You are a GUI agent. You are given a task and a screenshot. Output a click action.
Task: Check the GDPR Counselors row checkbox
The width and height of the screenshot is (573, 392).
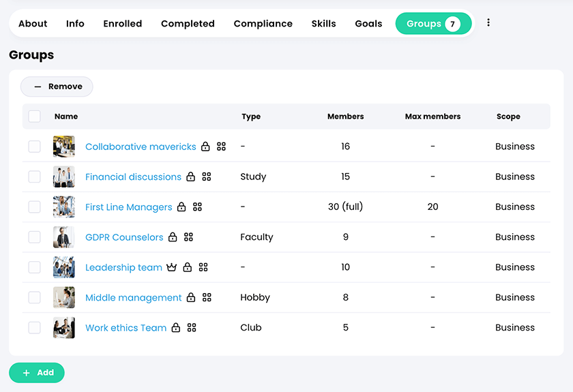click(34, 237)
